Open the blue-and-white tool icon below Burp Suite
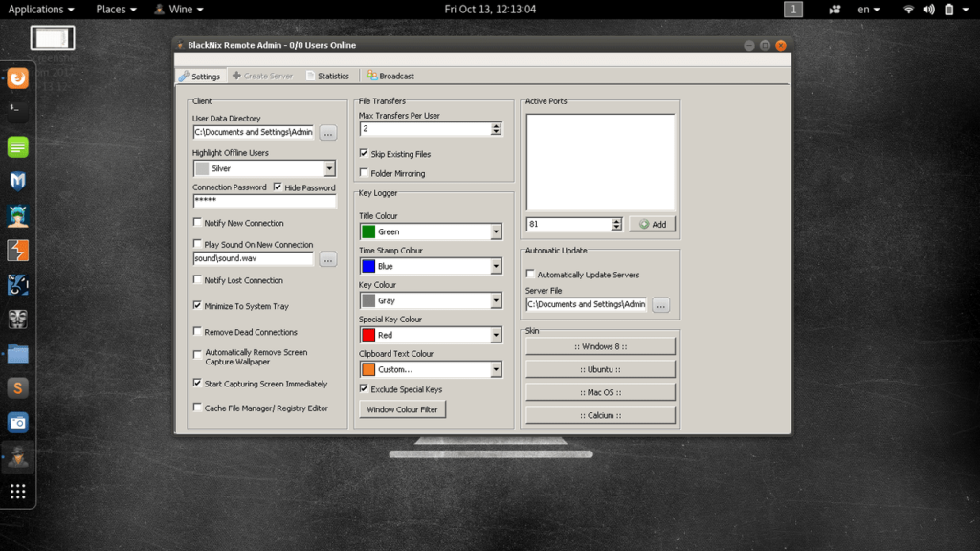The image size is (980, 551). [18, 285]
